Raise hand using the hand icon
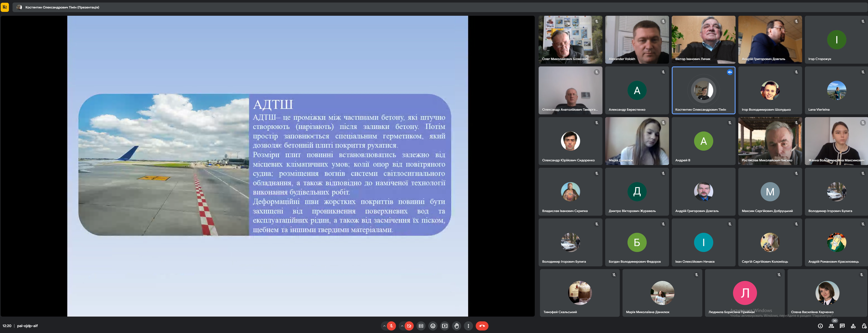Viewport: 868px width, 333px height. point(457,326)
